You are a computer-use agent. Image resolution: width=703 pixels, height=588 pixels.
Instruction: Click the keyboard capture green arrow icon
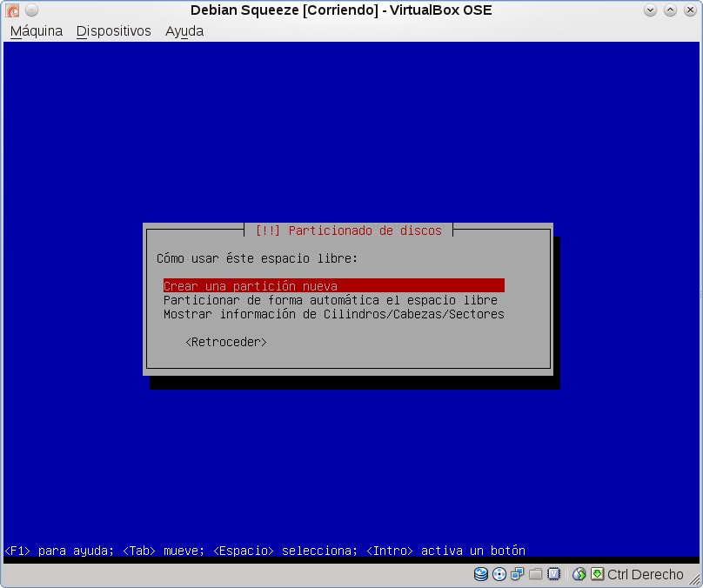pos(597,574)
